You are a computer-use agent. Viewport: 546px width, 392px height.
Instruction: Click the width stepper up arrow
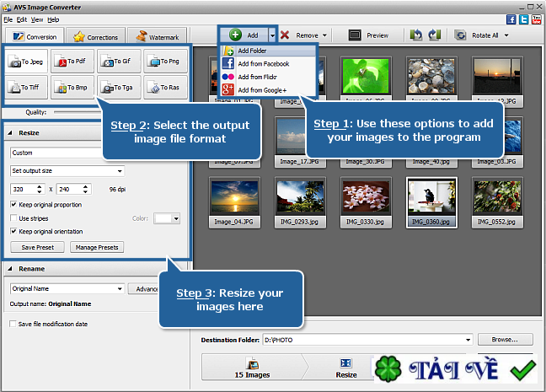[40, 186]
